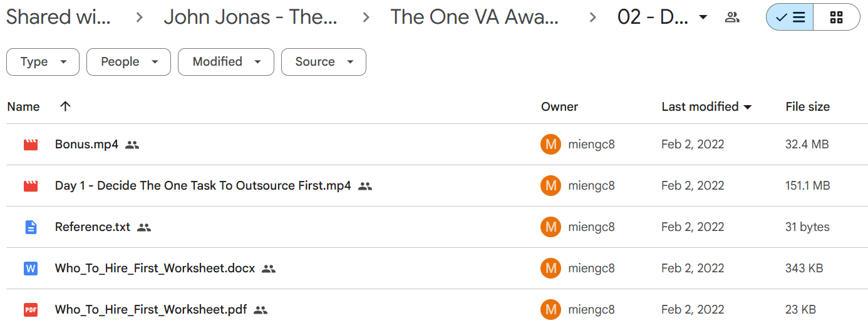This screenshot has width=868, height=328.
Task: Switch to list layout view
Action: (790, 18)
